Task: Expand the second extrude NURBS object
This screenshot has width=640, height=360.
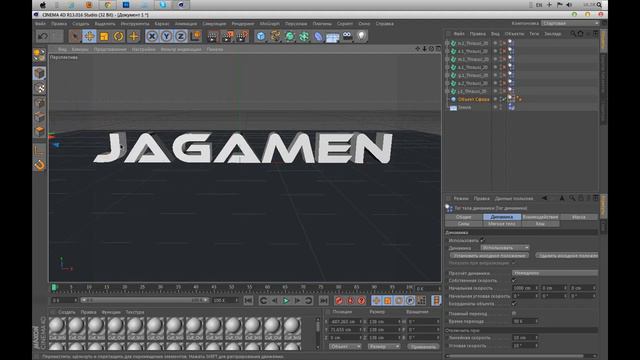Action: (x=447, y=51)
